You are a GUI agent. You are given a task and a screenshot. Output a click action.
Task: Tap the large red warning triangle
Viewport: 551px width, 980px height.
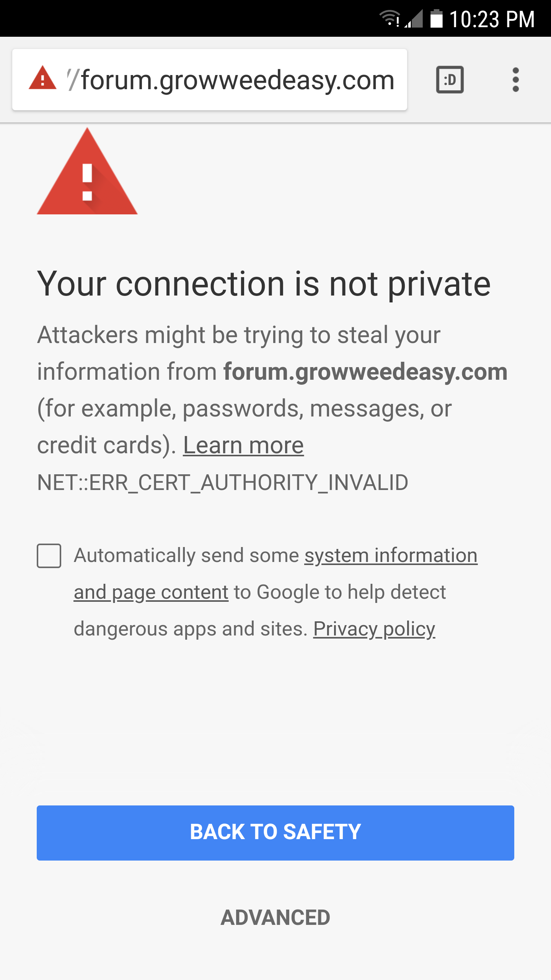[x=87, y=171]
